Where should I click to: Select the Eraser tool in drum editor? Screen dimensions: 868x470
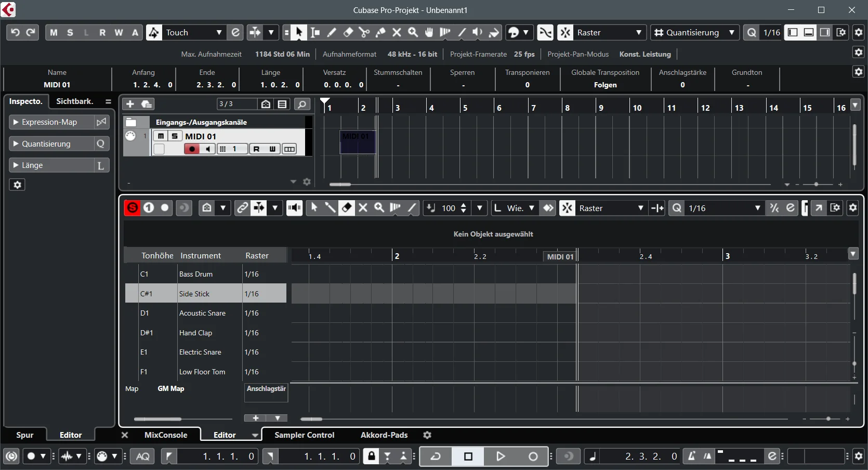point(347,208)
